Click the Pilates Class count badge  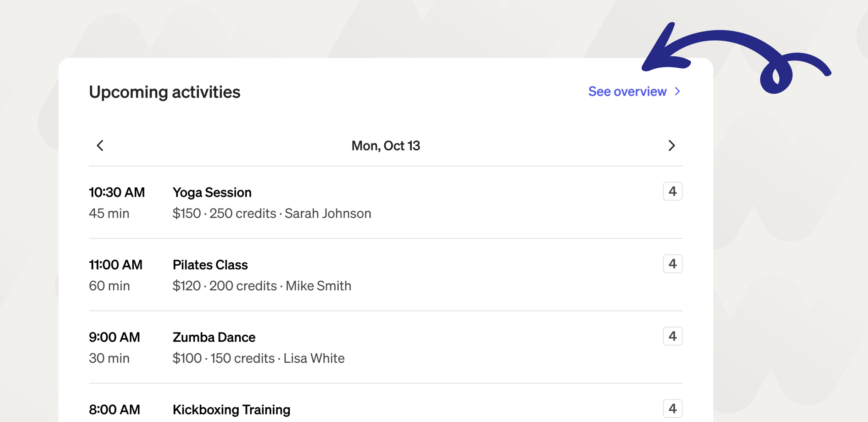pyautogui.click(x=672, y=264)
